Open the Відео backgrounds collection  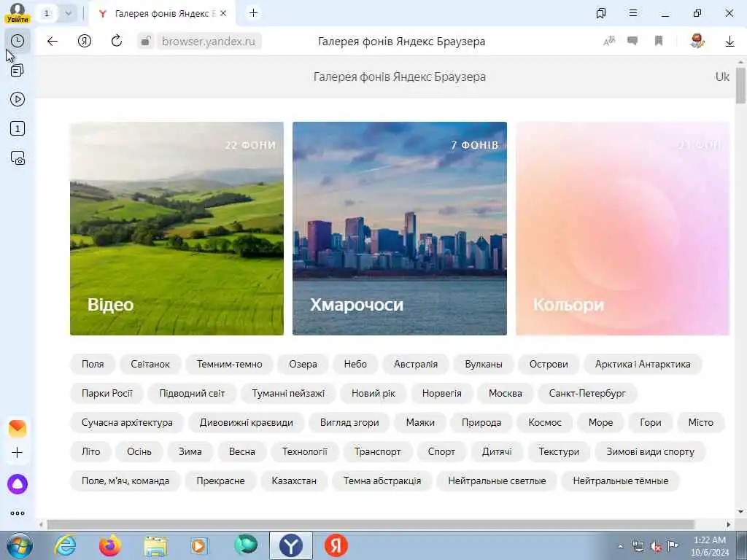[177, 228]
